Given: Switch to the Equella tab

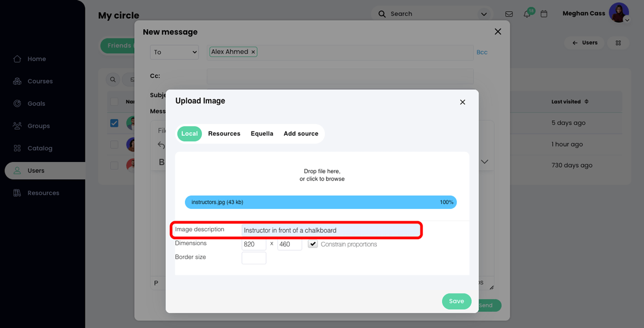Looking at the screenshot, I should pos(262,134).
